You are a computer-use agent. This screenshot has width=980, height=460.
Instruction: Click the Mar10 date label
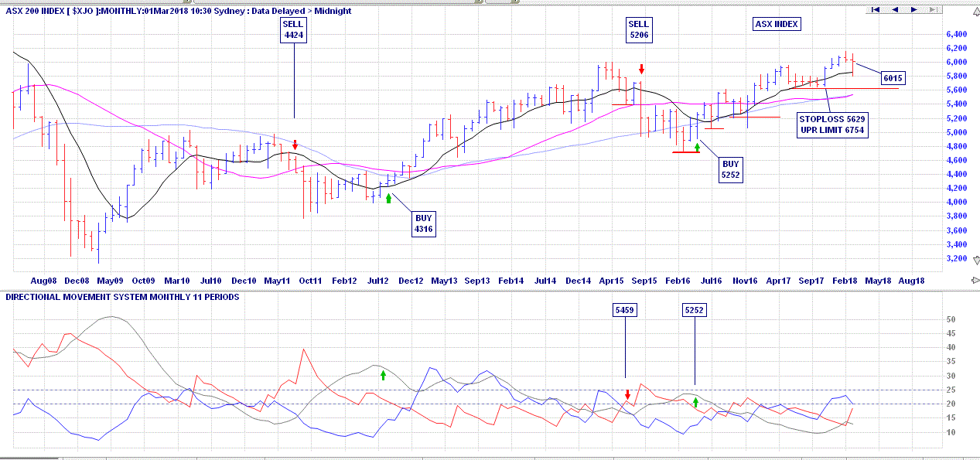(177, 281)
